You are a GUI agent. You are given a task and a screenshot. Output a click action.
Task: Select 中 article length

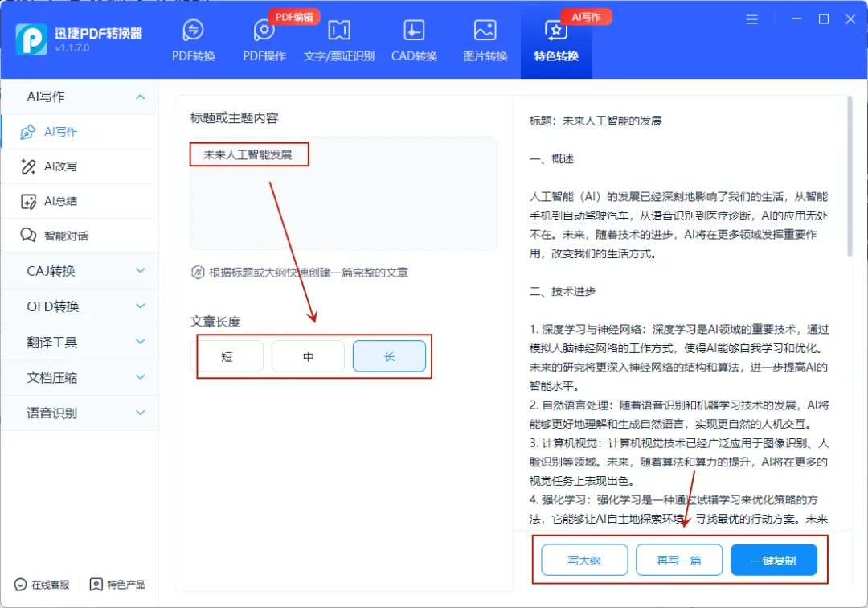point(308,356)
